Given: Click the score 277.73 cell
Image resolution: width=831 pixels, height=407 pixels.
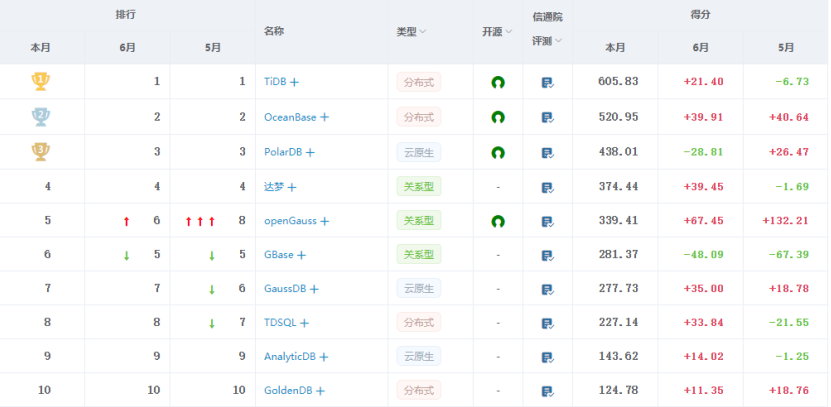Looking at the screenshot, I should 618,288.
